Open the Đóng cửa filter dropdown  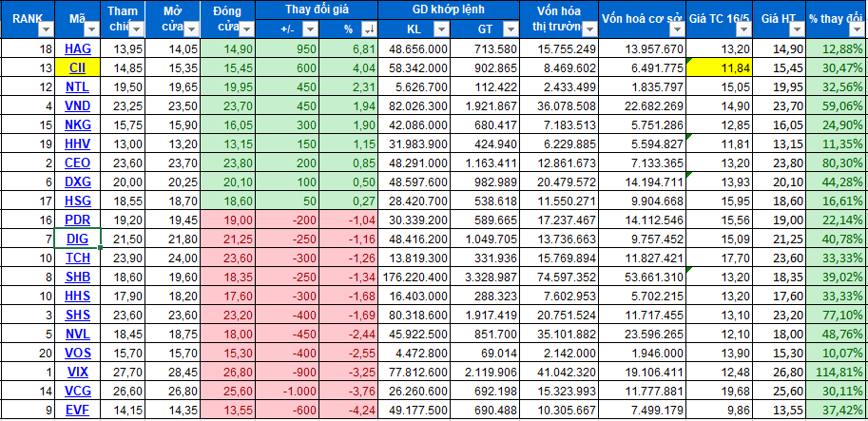pos(246,29)
